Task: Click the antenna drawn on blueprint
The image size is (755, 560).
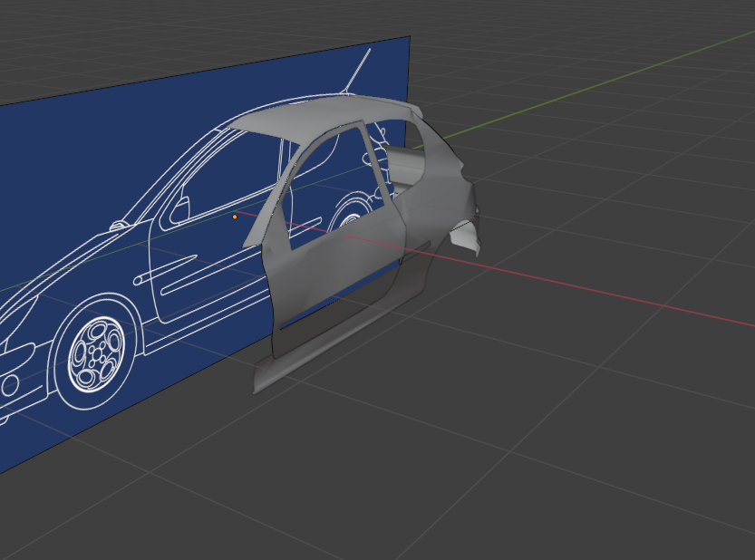Action: click(355, 72)
